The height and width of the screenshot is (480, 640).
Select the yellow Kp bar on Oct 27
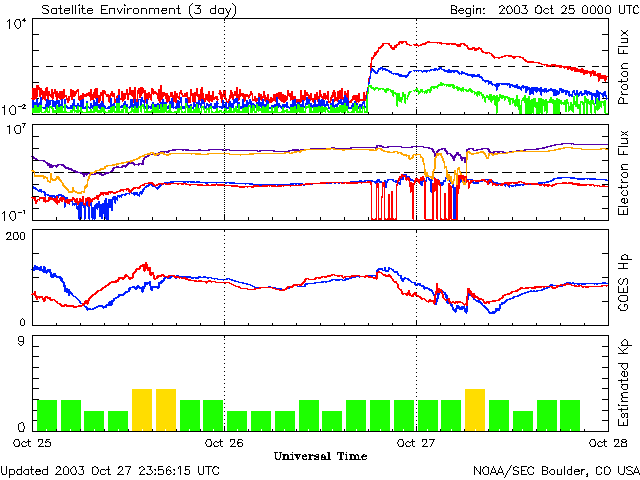(x=475, y=410)
